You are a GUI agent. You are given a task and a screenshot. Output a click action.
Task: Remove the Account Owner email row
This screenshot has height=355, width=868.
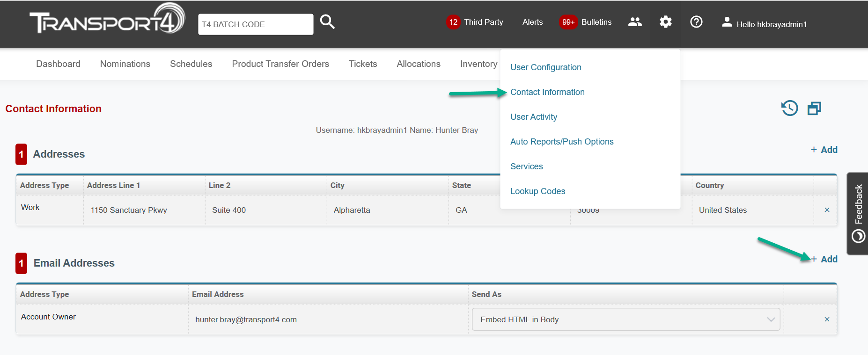pyautogui.click(x=827, y=319)
